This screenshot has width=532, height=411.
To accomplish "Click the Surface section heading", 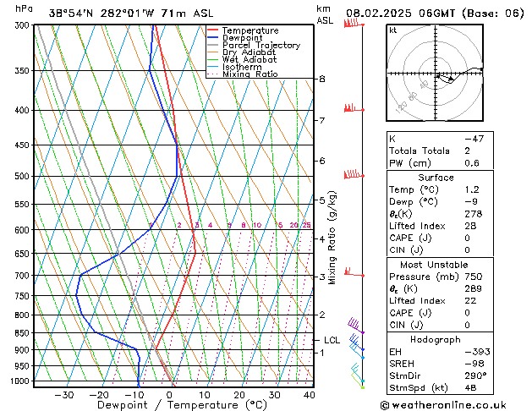I will pyautogui.click(x=436, y=178).
